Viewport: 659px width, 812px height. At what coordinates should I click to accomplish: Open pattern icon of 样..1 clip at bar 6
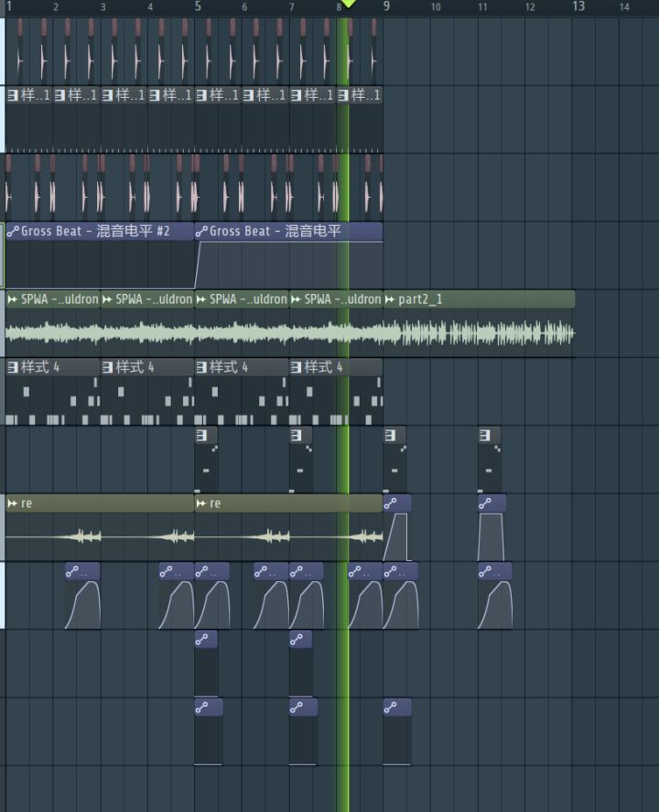pyautogui.click(x=248, y=95)
